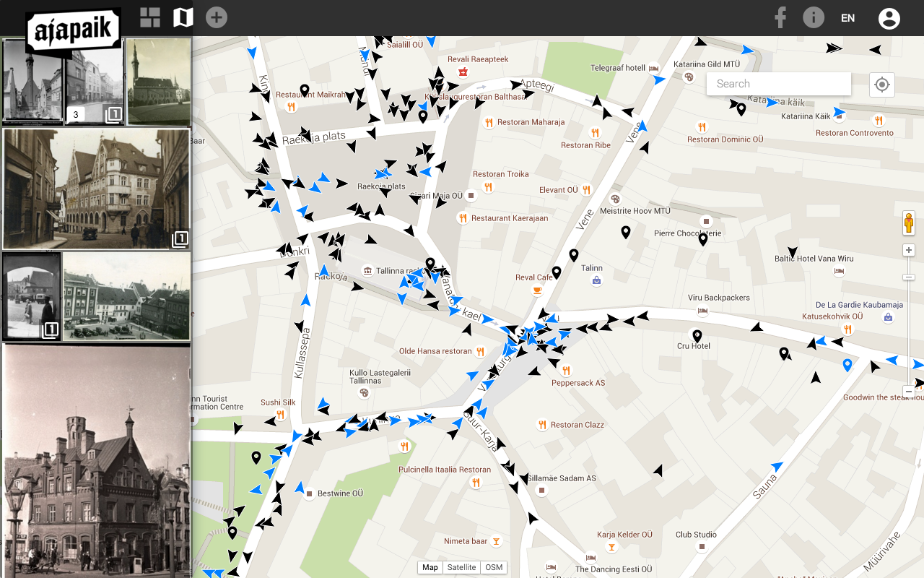The image size is (924, 578).
Task: Click the black pin near Katariina Käik
Action: (x=741, y=109)
